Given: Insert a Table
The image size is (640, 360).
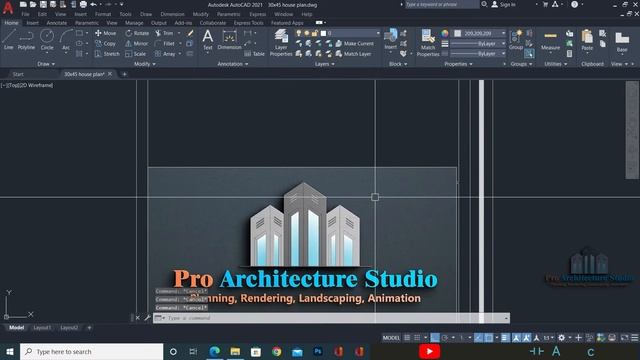Looking at the screenshot, I should tap(255, 53).
